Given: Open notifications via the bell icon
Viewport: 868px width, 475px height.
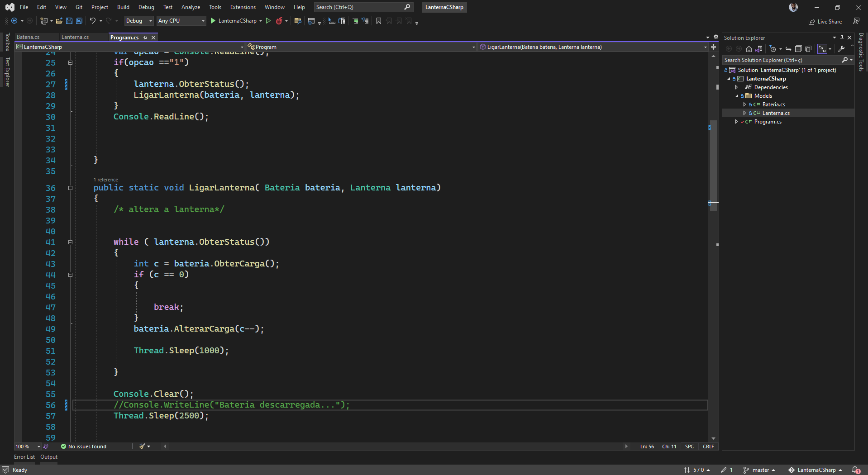Looking at the screenshot, I should point(857,470).
